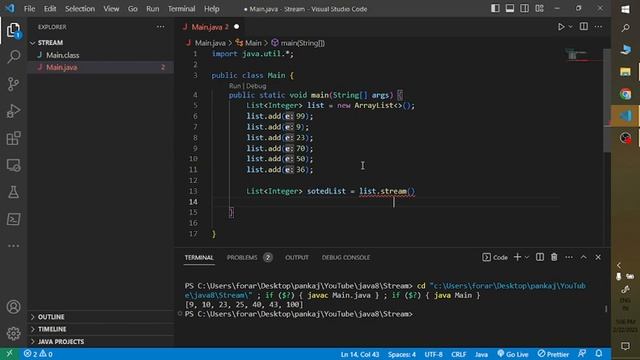The height and width of the screenshot is (360, 640).
Task: Open terminal panel more actions ellipsis
Action: (569, 257)
